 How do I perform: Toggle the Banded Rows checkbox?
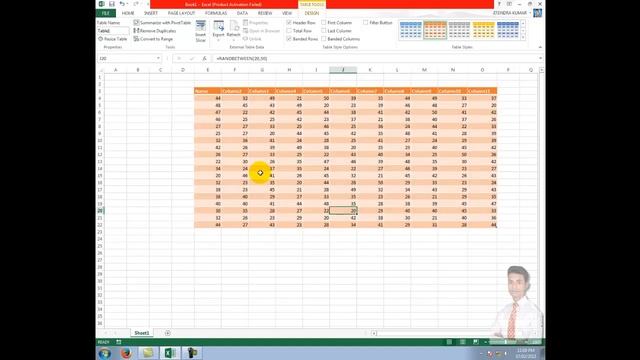(x=289, y=39)
